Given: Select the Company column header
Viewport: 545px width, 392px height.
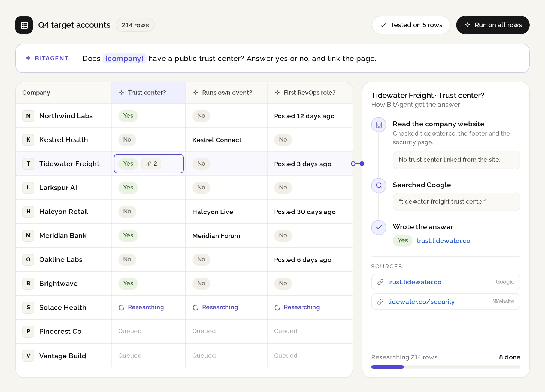Looking at the screenshot, I should [x=63, y=93].
